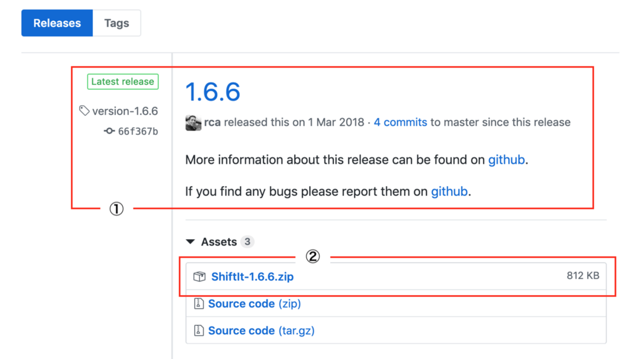This screenshot has width=644, height=359.
Task: Follow the github link for reporting bugs
Action: click(x=449, y=192)
